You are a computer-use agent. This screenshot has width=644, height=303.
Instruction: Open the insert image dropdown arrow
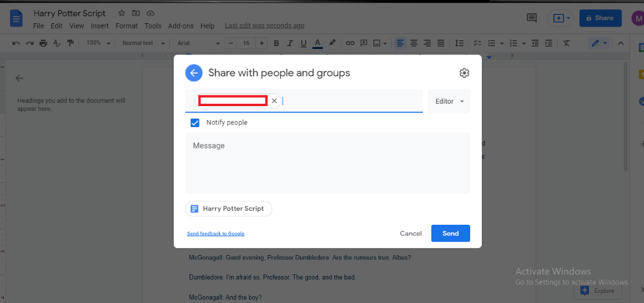tap(385, 43)
